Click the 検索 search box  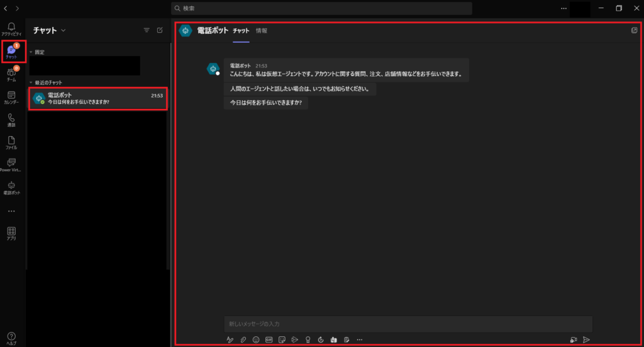point(321,8)
